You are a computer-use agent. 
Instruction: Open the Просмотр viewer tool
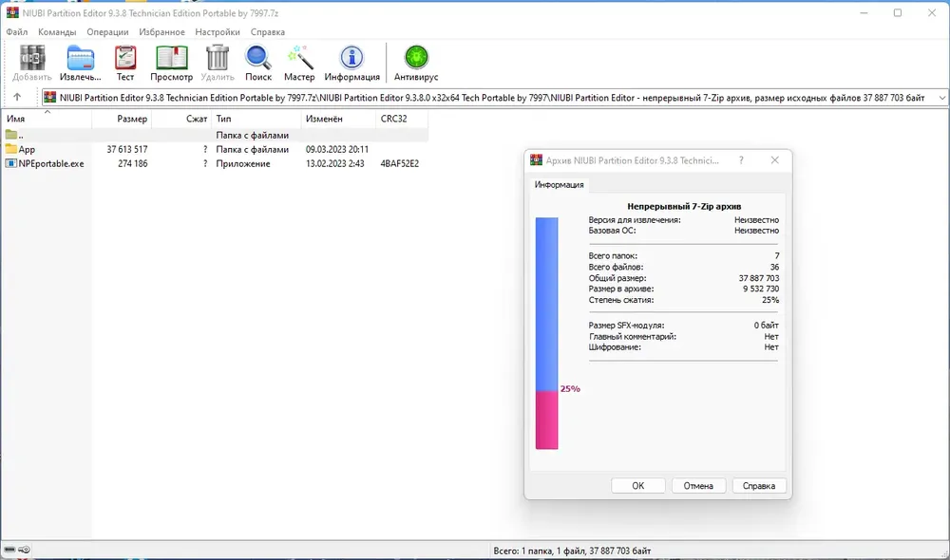point(171,64)
